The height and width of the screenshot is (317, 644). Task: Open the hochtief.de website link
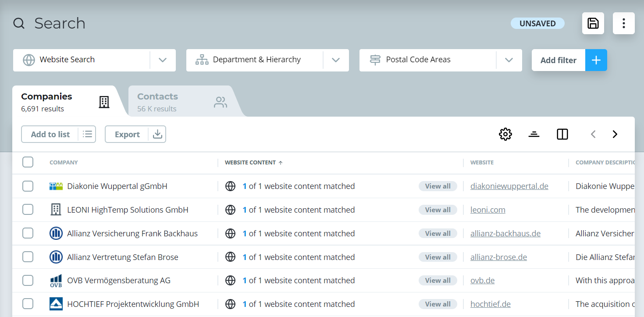tap(491, 304)
